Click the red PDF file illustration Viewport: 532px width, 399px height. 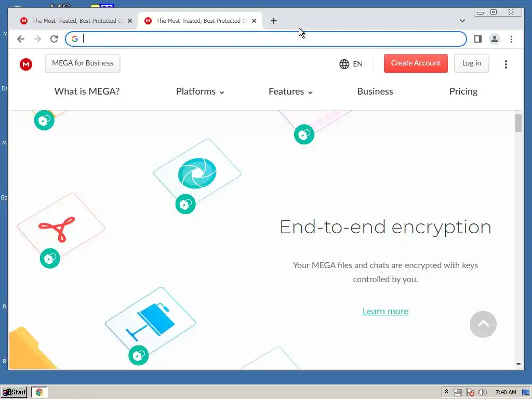pyautogui.click(x=61, y=227)
